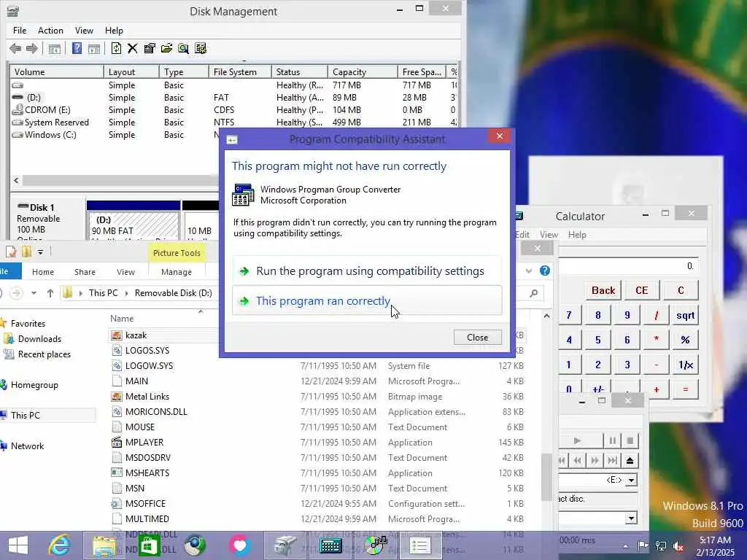
Task: Select Network in the navigation pane
Action: [x=27, y=446]
